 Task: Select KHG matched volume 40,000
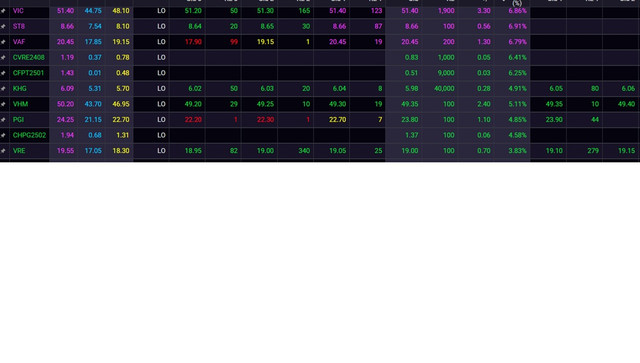[444, 89]
